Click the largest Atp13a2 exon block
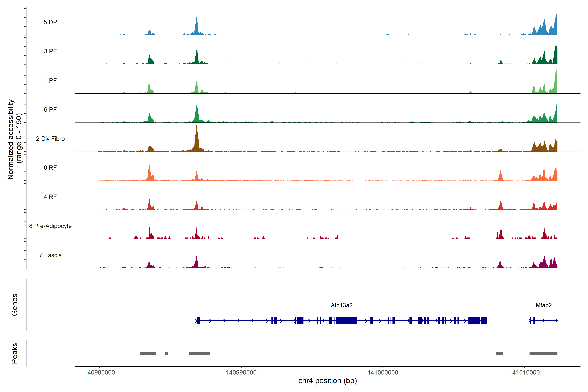Viewport: 588px width, 392px height. tap(346, 320)
